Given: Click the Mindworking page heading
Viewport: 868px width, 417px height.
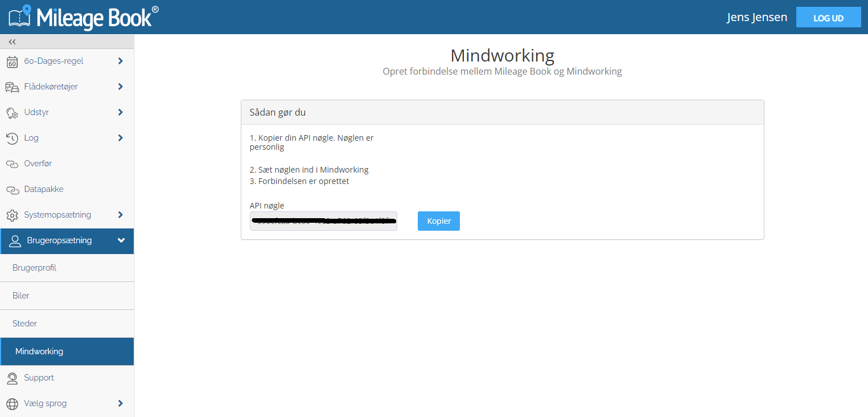Looking at the screenshot, I should point(503,55).
